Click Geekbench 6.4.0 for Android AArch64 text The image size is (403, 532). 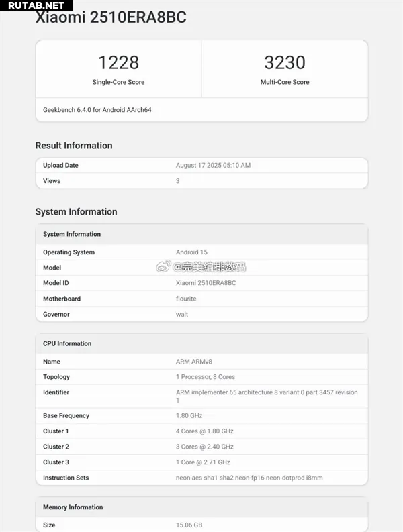pyautogui.click(x=97, y=109)
